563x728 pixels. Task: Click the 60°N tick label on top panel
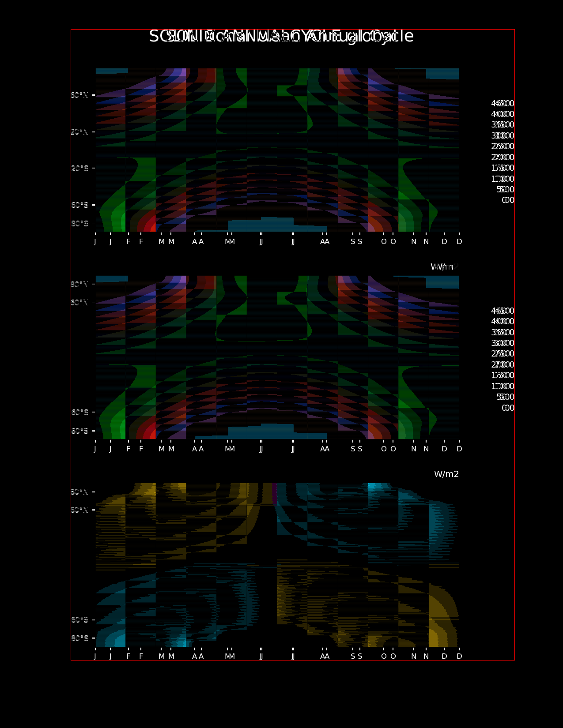coord(79,95)
